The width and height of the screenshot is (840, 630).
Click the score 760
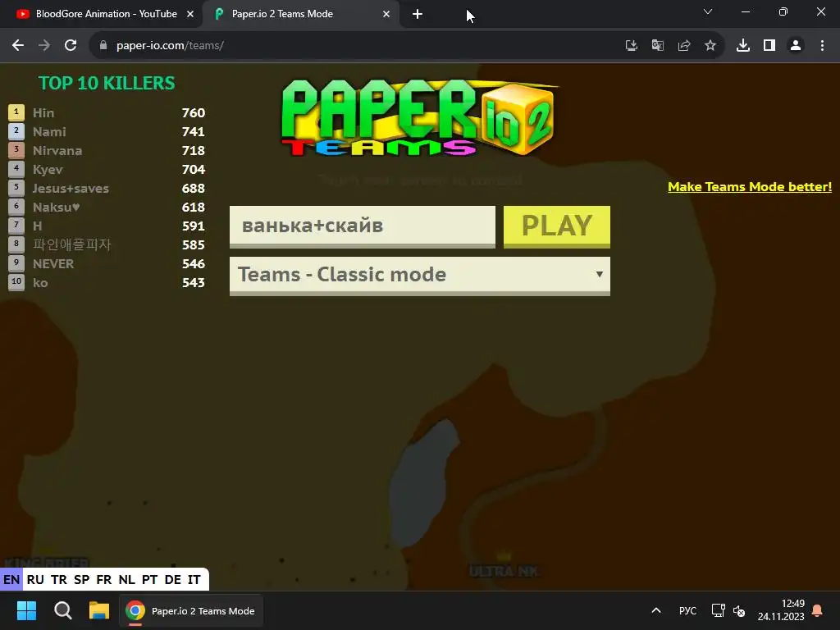194,113
